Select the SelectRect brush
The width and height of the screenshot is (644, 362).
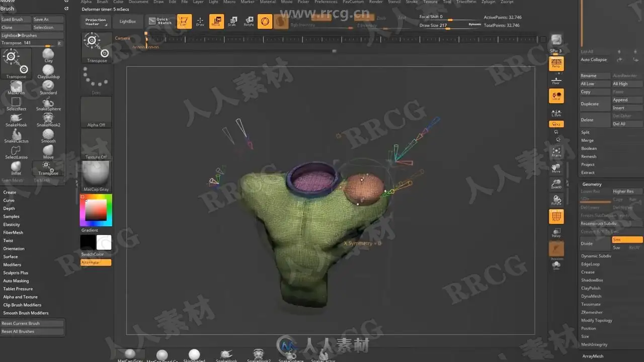click(x=16, y=104)
